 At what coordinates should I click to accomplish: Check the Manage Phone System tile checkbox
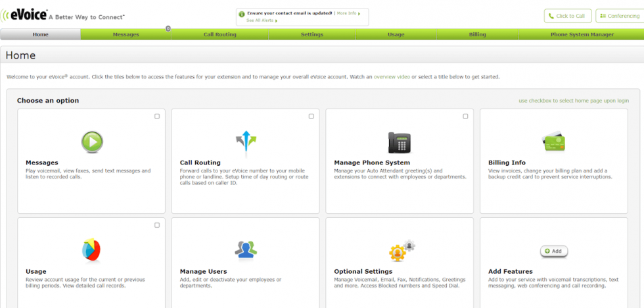point(465,116)
